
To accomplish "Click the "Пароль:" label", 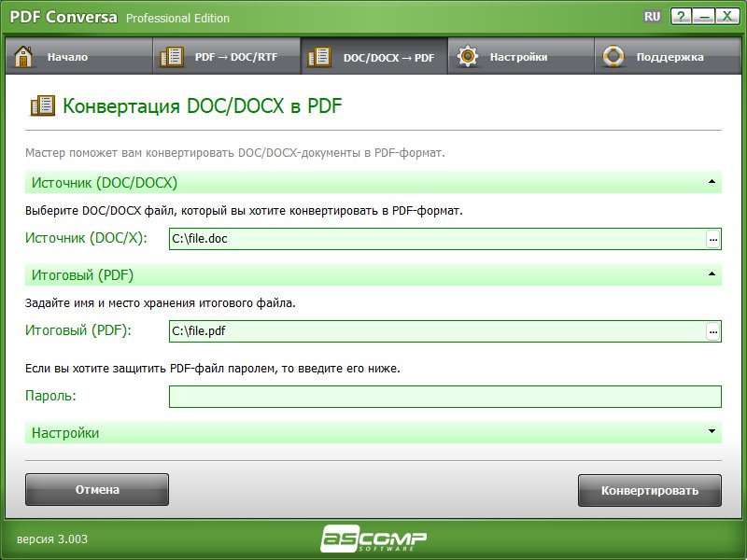I will (x=51, y=396).
